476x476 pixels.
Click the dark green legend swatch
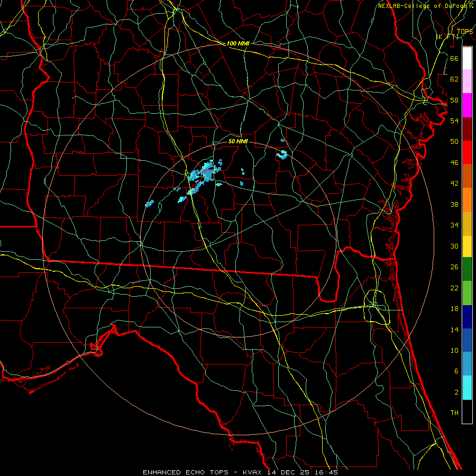[467, 269]
